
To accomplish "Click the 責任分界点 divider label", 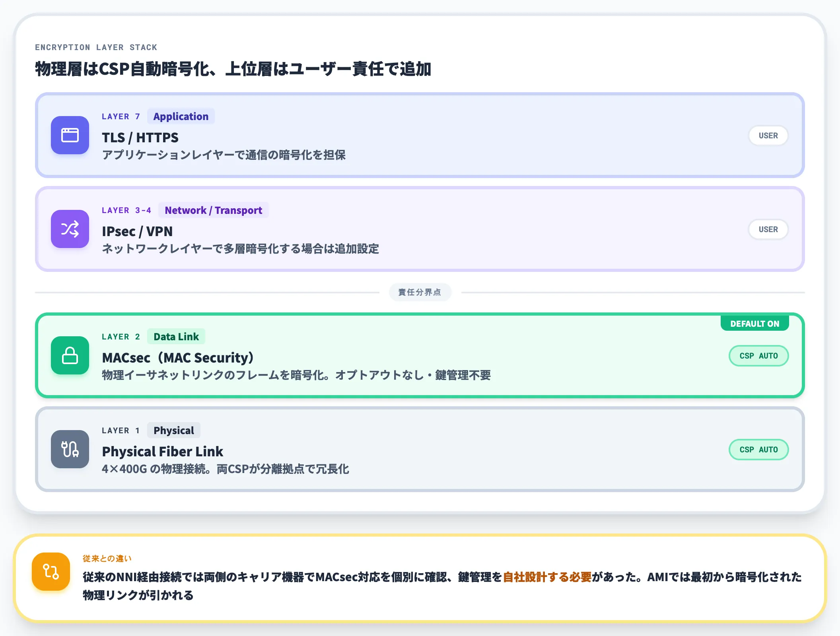I will click(420, 292).
